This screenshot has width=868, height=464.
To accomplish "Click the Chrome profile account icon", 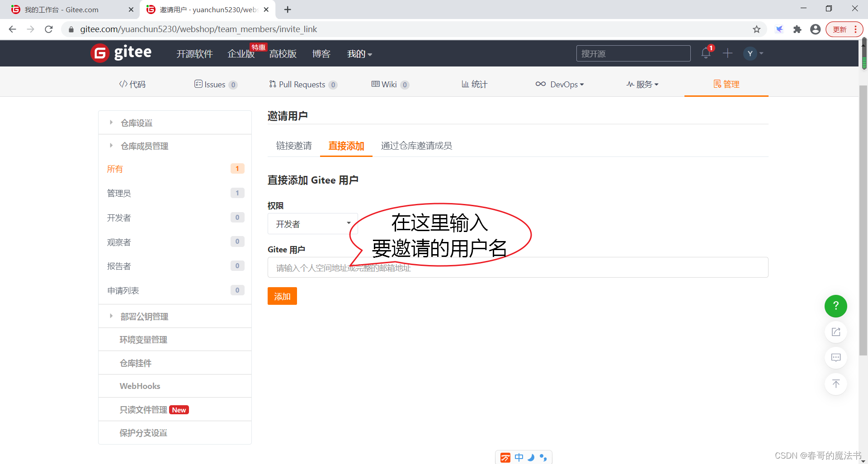I will (815, 29).
